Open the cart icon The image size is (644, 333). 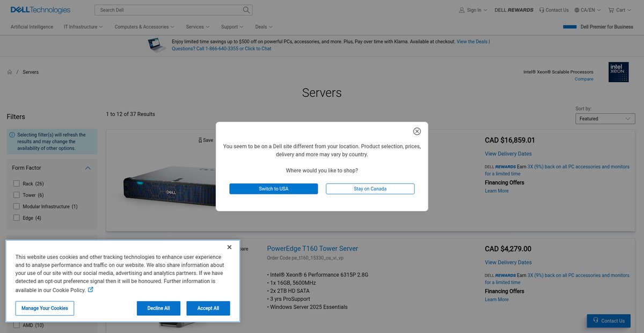click(x=611, y=10)
